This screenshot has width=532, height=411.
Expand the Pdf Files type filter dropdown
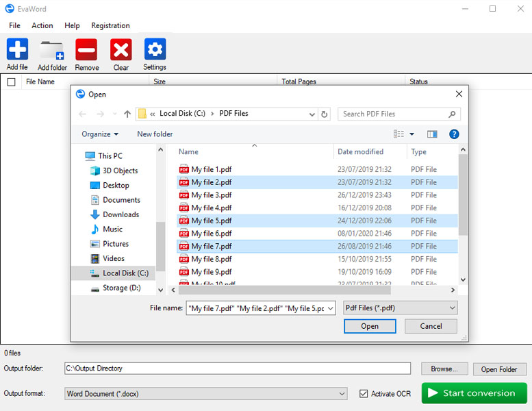click(401, 308)
